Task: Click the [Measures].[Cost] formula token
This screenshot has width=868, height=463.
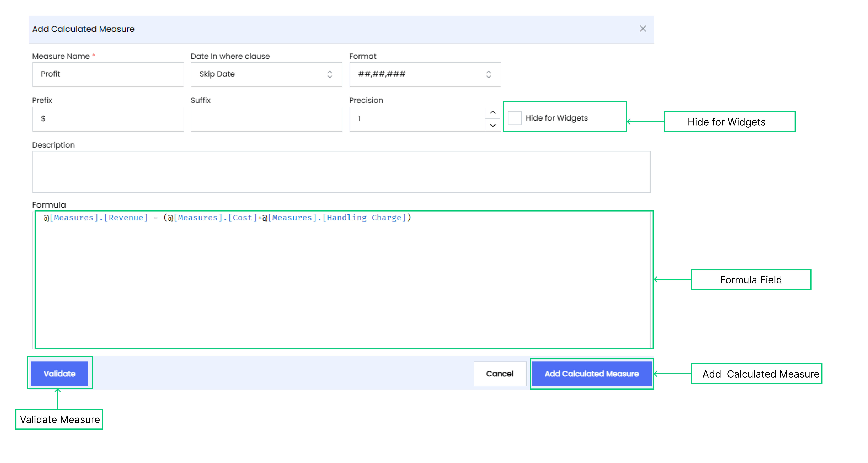Action: 215,218
